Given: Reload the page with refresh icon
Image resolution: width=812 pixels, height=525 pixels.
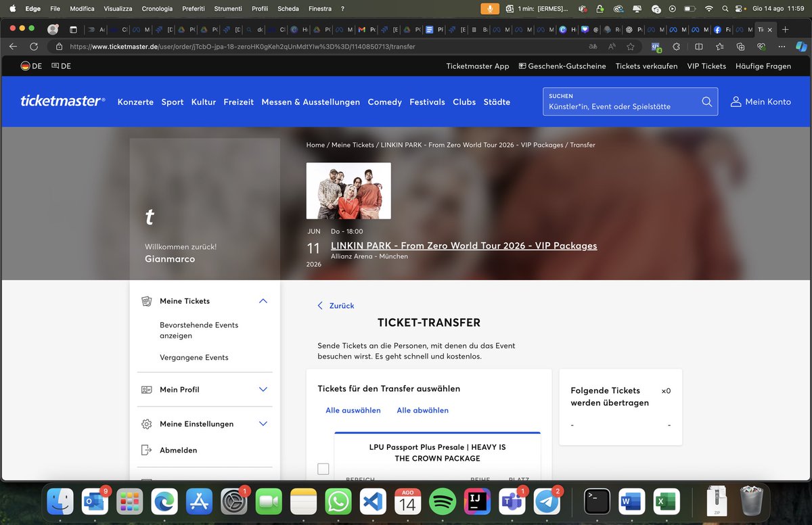Looking at the screenshot, I should [34, 47].
